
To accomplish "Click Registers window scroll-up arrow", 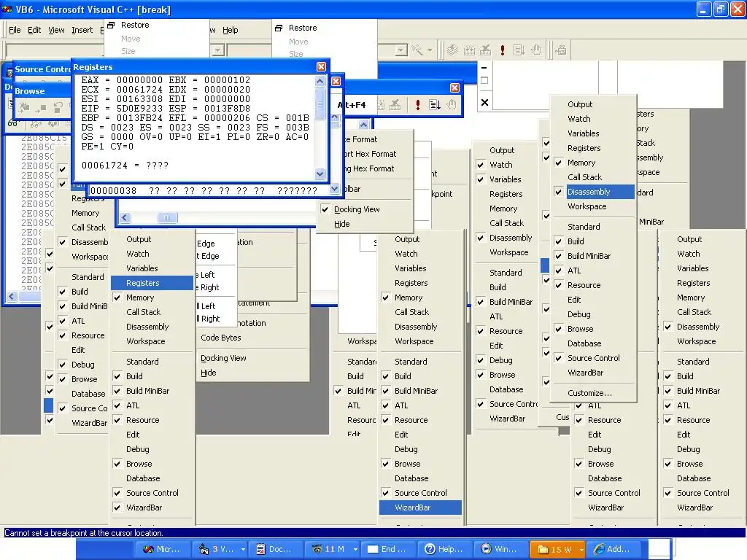I will pos(320,81).
